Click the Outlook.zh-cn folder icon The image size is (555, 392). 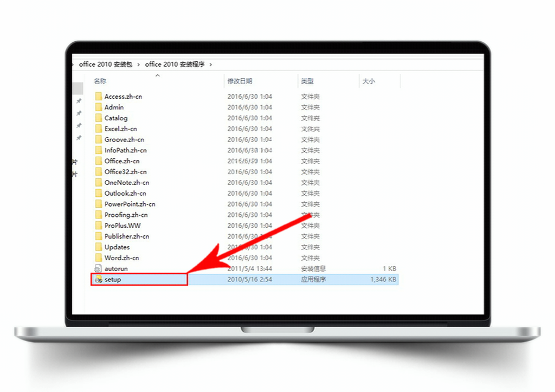[99, 194]
